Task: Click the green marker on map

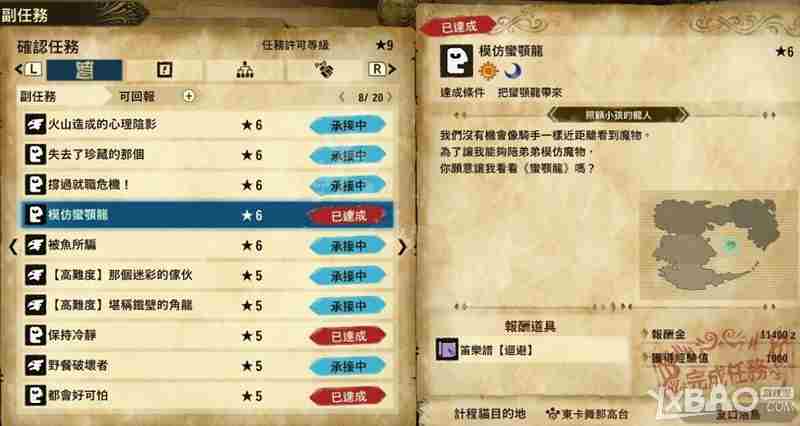Action: click(731, 246)
